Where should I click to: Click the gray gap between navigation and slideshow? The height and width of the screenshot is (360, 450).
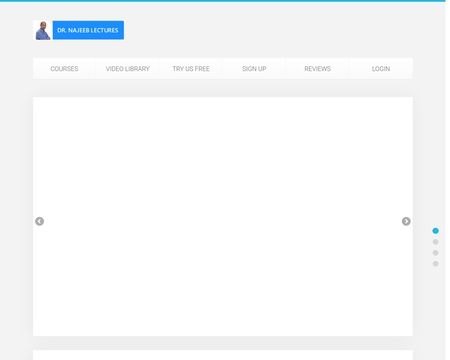[223, 88]
